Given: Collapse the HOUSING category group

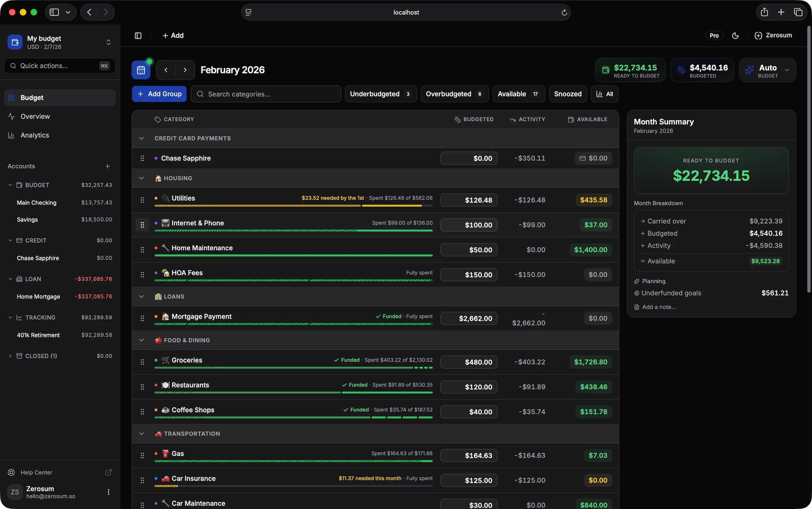Looking at the screenshot, I should coord(141,178).
